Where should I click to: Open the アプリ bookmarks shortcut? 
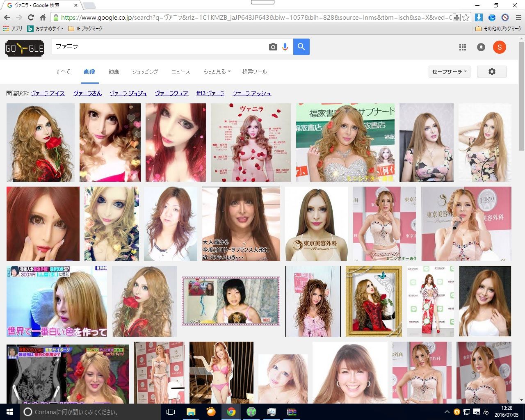[13, 29]
